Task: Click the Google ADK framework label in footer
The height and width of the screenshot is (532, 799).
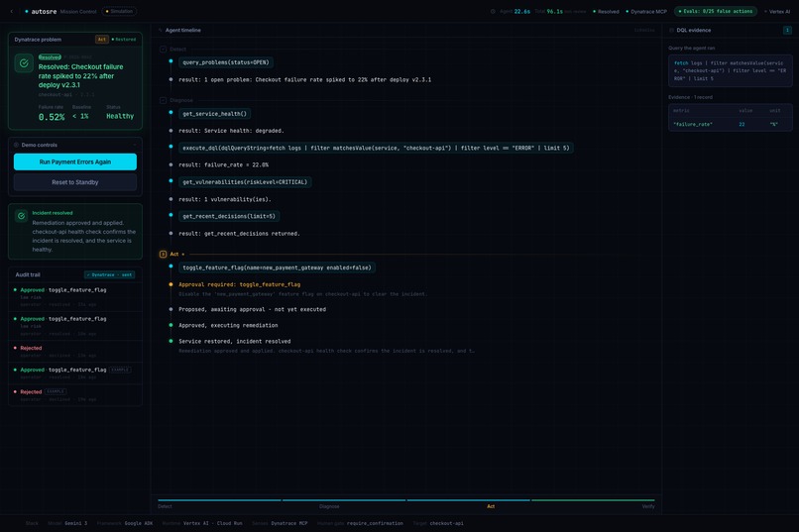Action: 139,523
